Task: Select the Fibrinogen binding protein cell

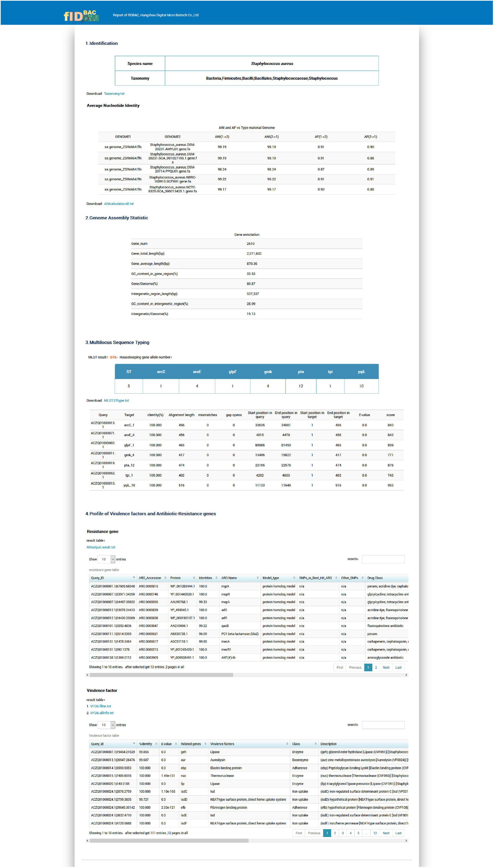Action: coord(249,808)
